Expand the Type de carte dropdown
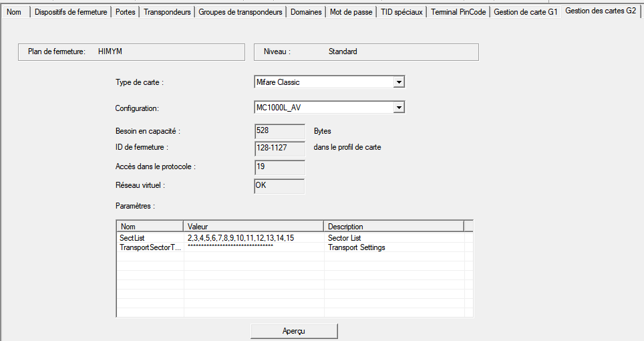The image size is (644, 341). (x=398, y=82)
